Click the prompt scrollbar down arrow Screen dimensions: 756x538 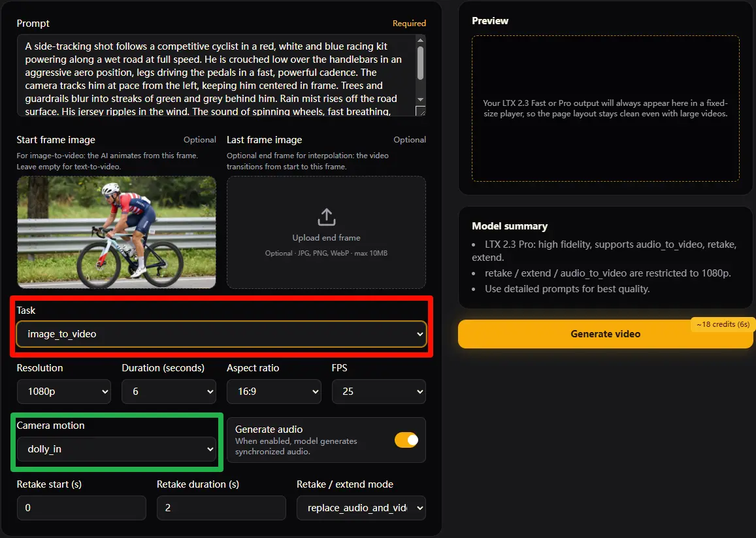[420, 99]
